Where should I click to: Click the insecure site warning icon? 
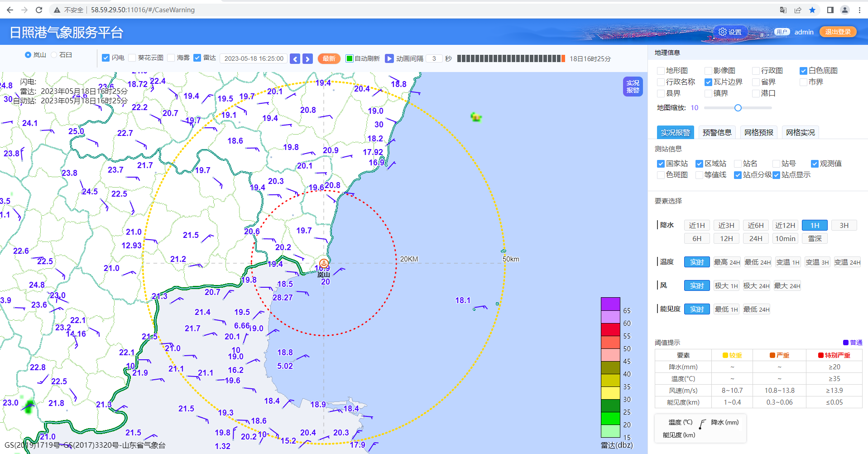57,10
